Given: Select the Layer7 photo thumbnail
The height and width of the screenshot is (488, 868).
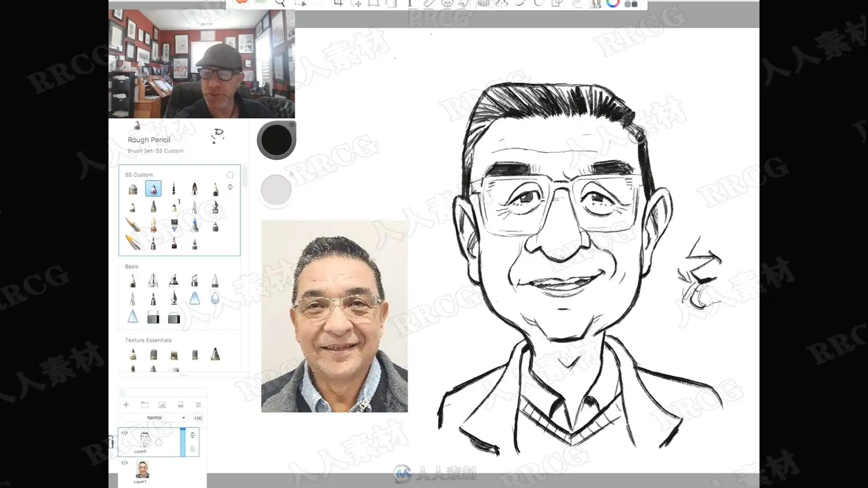Looking at the screenshot, I should pyautogui.click(x=142, y=470).
